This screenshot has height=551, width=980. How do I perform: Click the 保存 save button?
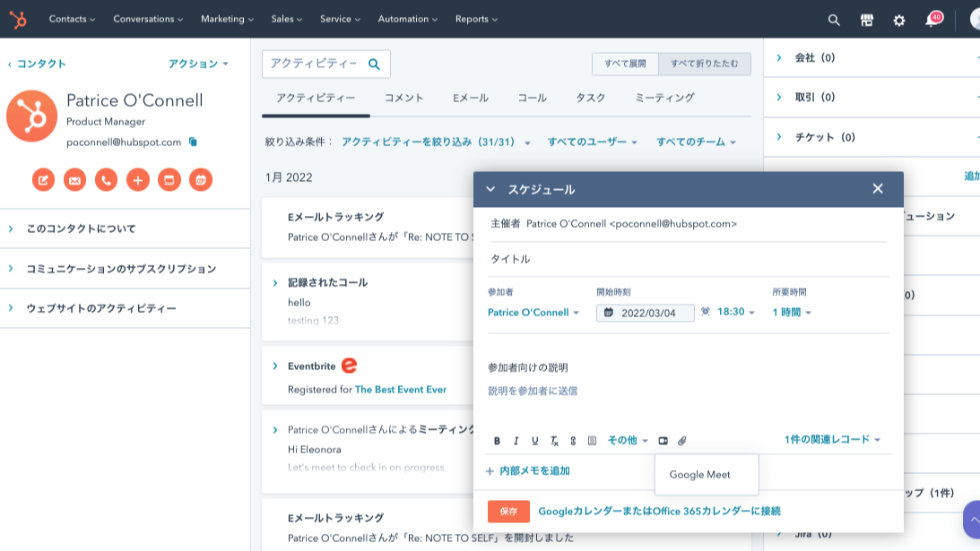tap(507, 511)
